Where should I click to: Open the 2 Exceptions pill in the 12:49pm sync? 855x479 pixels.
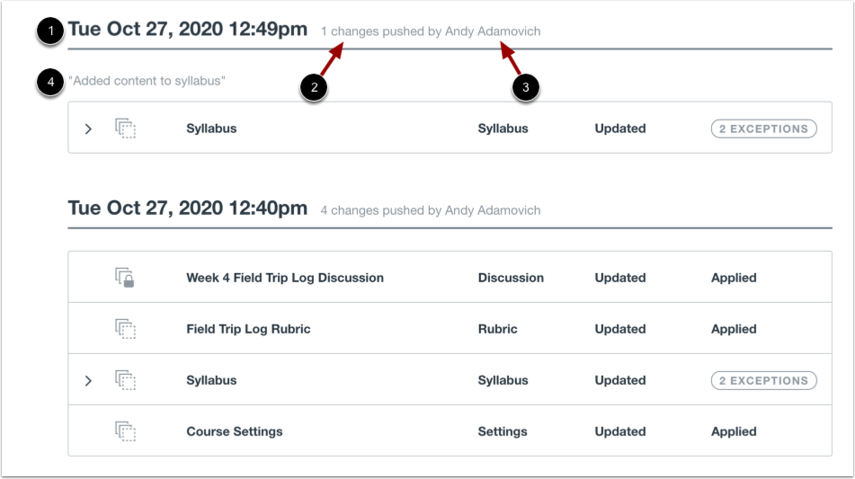tap(763, 129)
